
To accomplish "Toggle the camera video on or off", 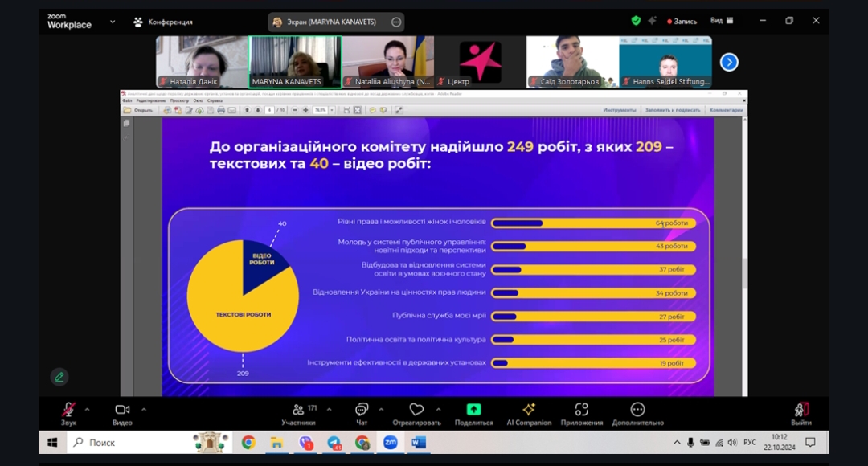I will coord(122,412).
